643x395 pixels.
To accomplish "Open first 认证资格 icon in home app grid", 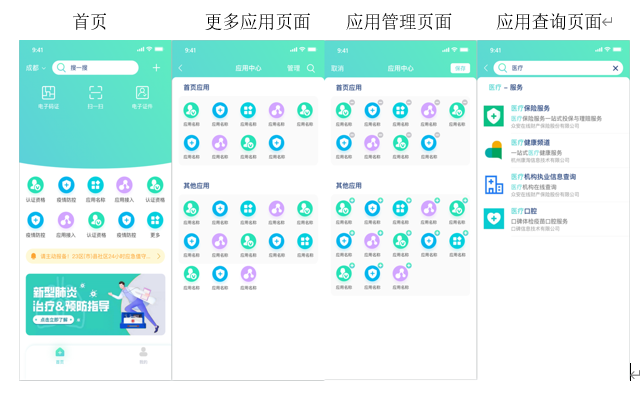I will (x=36, y=185).
